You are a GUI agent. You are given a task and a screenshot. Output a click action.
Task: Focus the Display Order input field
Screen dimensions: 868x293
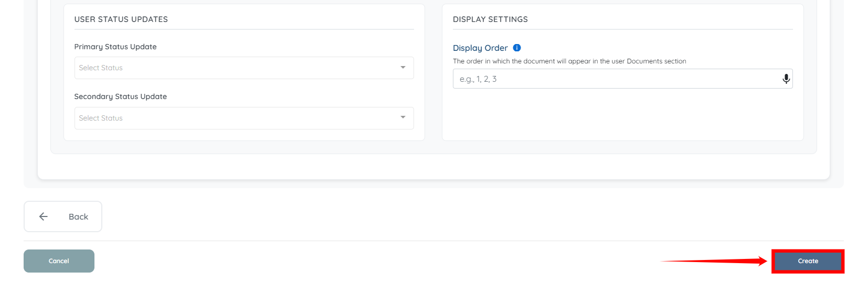614,79
